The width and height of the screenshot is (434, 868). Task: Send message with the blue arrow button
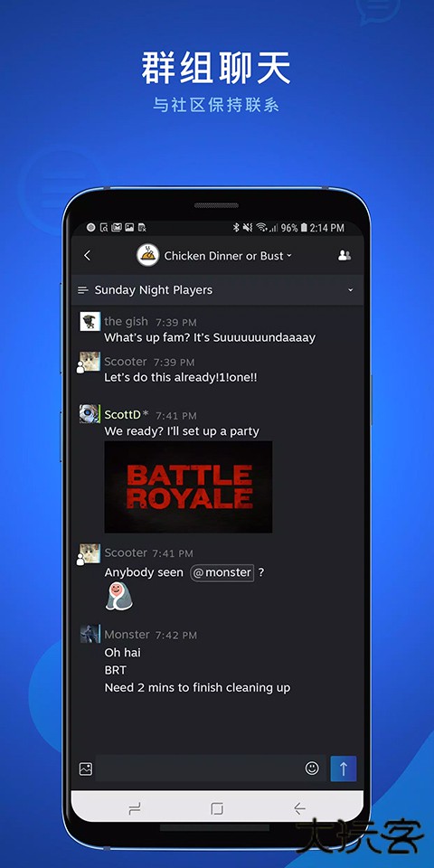coord(344,769)
